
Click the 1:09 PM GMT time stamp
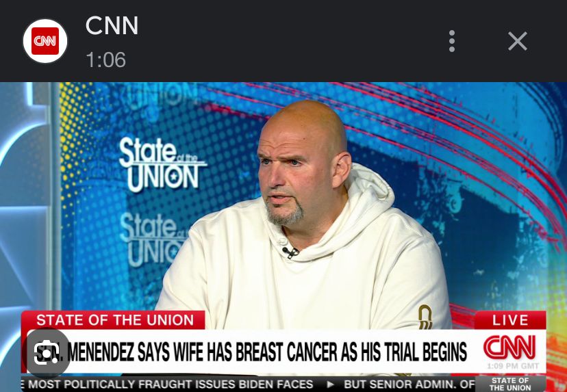point(513,366)
